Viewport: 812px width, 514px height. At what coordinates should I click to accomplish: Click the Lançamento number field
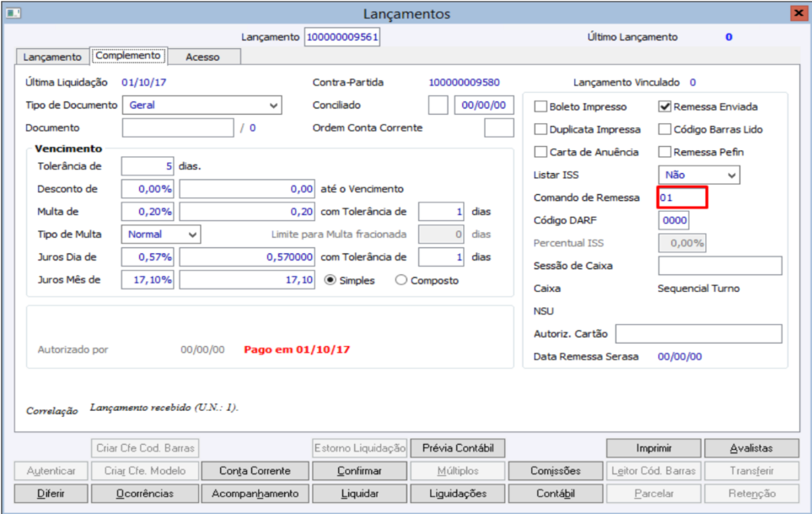point(342,37)
